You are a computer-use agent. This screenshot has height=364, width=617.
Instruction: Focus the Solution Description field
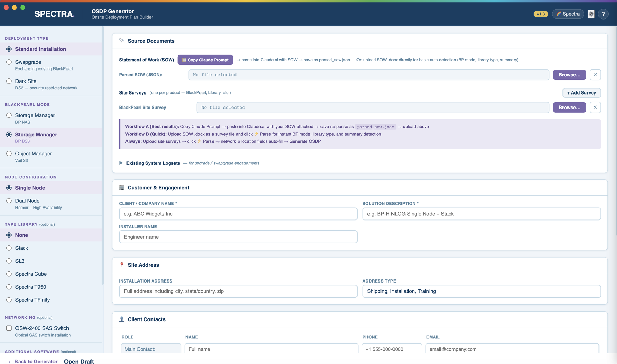(482, 214)
